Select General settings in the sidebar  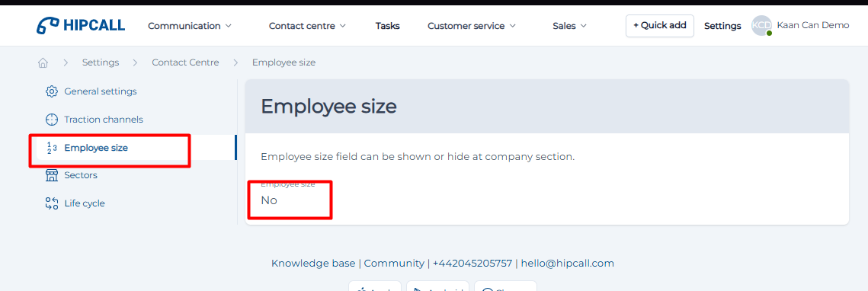point(100,91)
